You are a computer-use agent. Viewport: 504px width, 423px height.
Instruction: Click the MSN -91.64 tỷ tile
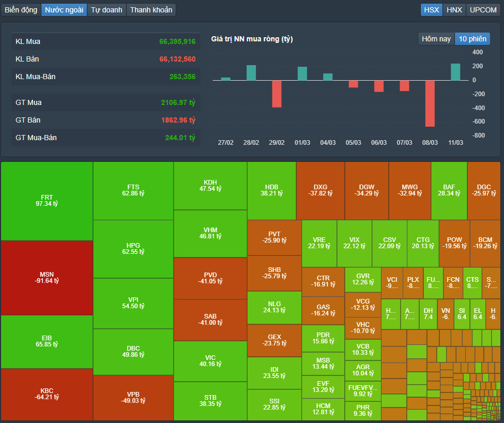[x=47, y=278]
